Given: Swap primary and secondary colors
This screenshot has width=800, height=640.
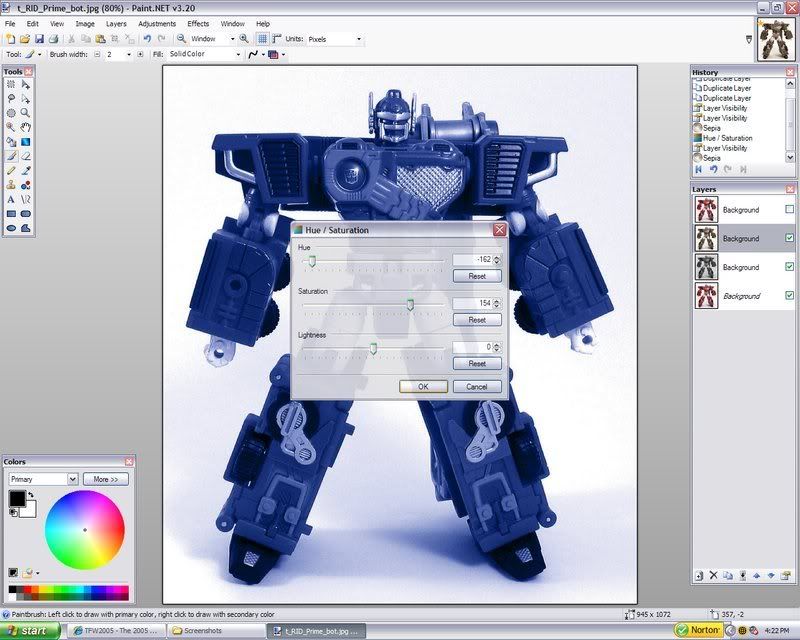Looking at the screenshot, I should pos(31,494).
